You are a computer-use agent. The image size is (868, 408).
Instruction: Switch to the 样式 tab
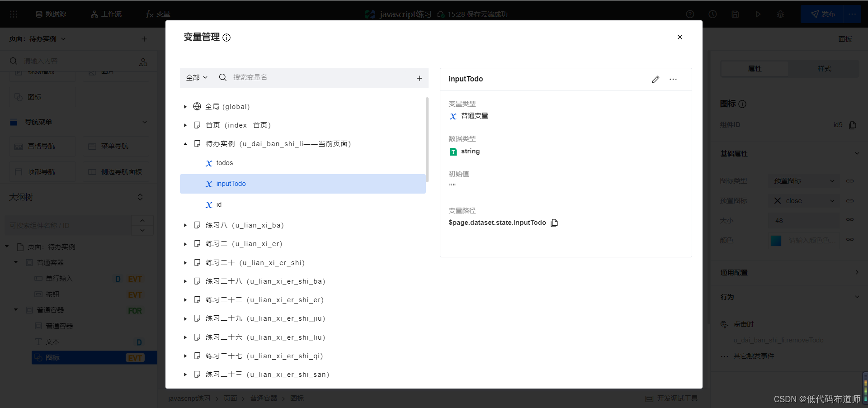824,69
